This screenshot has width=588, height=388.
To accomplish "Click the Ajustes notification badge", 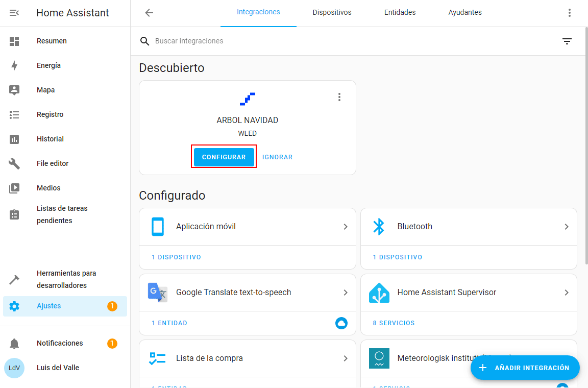I will click(x=112, y=306).
